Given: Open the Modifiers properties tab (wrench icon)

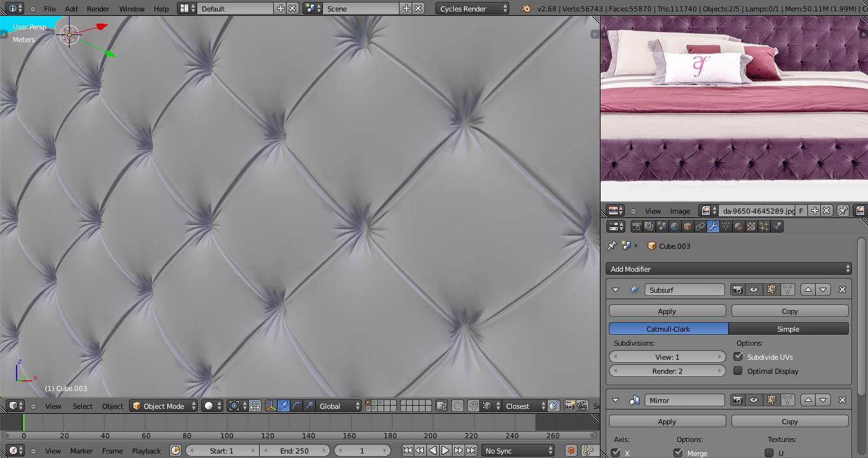Looking at the screenshot, I should pyautogui.click(x=713, y=226).
